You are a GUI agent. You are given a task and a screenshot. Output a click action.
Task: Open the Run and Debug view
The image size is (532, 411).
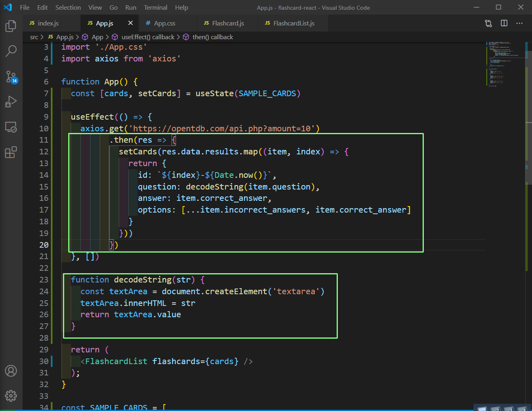11,101
